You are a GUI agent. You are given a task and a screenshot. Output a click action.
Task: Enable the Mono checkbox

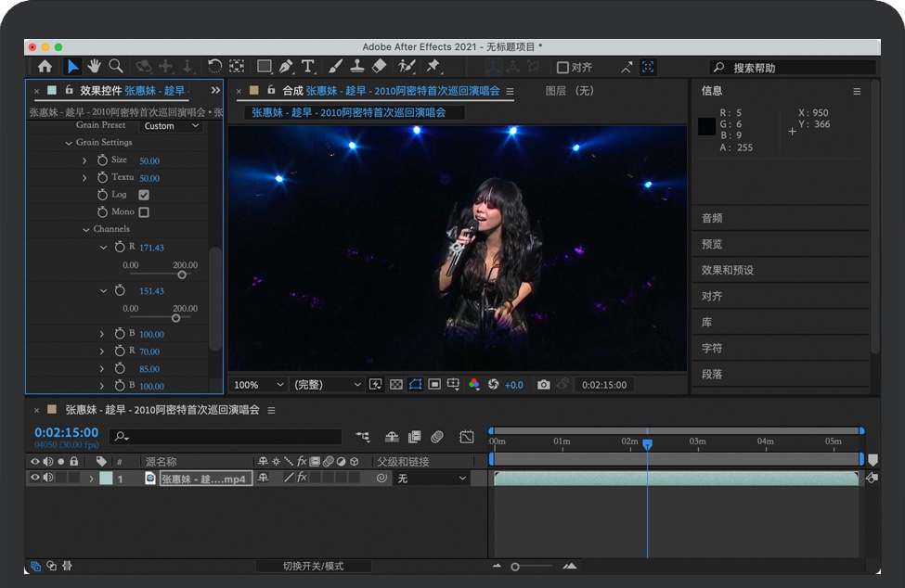coord(144,212)
